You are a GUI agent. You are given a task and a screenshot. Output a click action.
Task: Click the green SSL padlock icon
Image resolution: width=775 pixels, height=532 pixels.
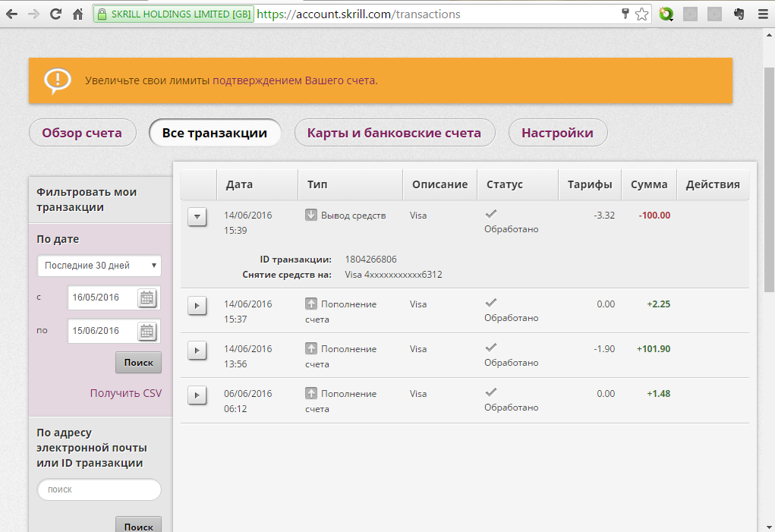point(102,14)
